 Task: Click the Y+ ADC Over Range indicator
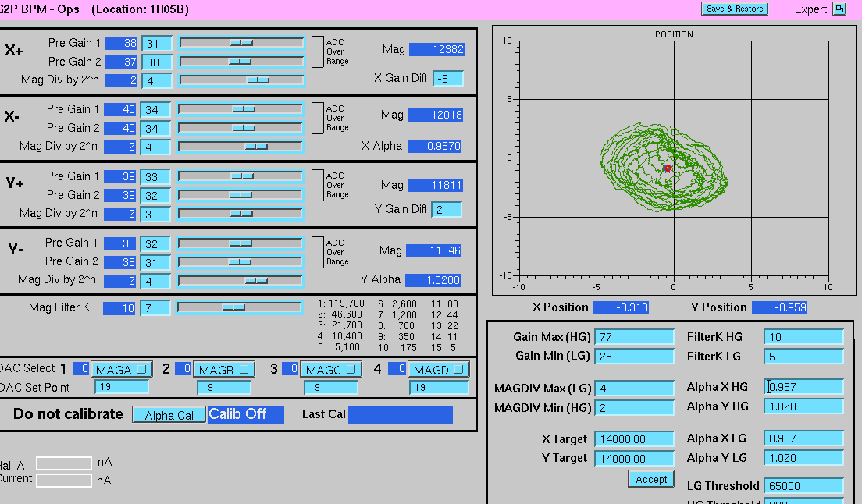[317, 185]
